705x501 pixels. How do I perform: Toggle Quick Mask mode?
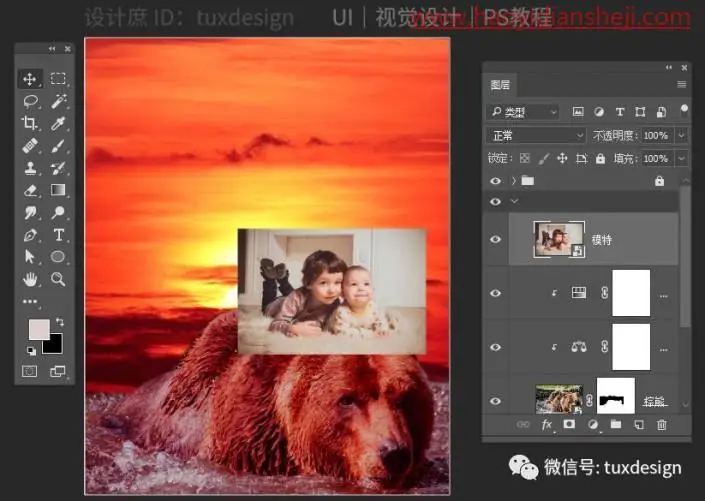point(30,371)
